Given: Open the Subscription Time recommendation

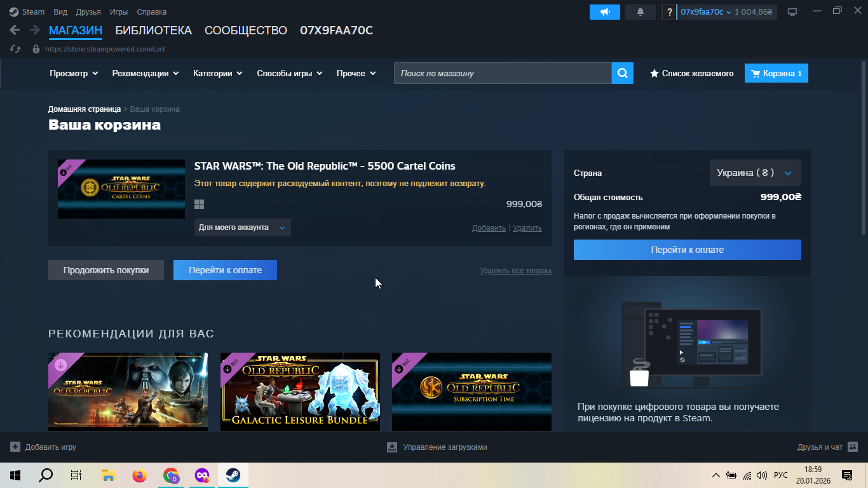Looking at the screenshot, I should pyautogui.click(x=471, y=391).
